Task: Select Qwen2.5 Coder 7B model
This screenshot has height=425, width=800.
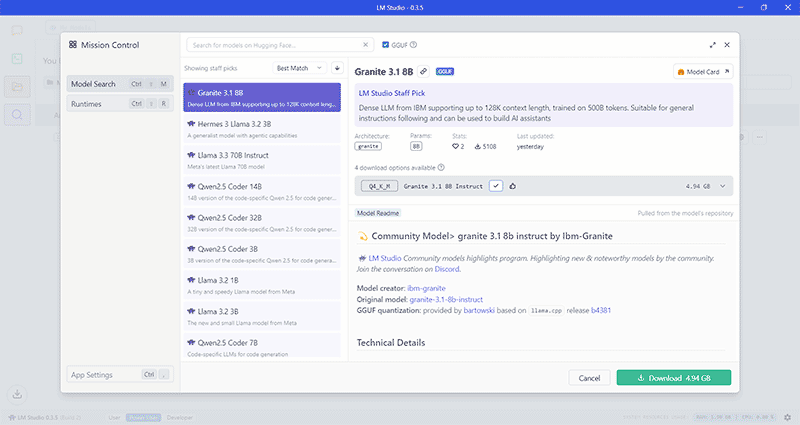Action: click(x=262, y=345)
